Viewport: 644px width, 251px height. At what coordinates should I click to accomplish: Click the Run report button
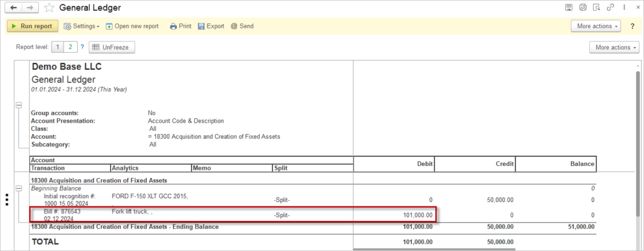32,26
